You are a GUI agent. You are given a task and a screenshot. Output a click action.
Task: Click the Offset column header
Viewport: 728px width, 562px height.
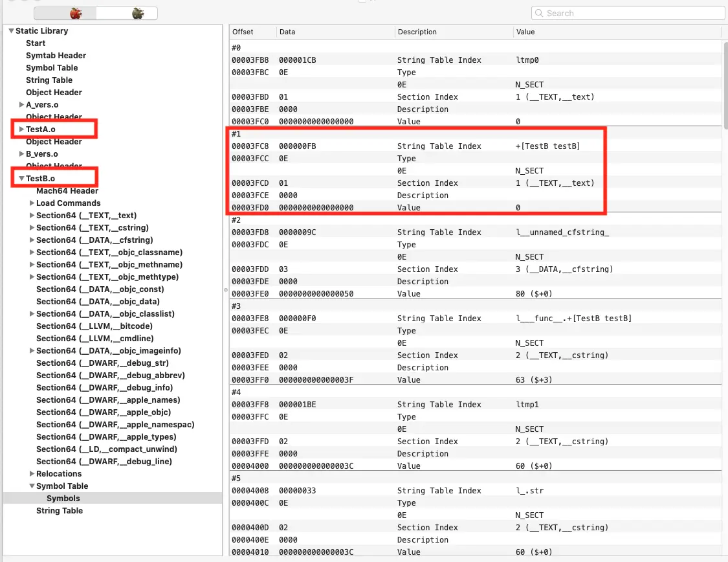(243, 32)
